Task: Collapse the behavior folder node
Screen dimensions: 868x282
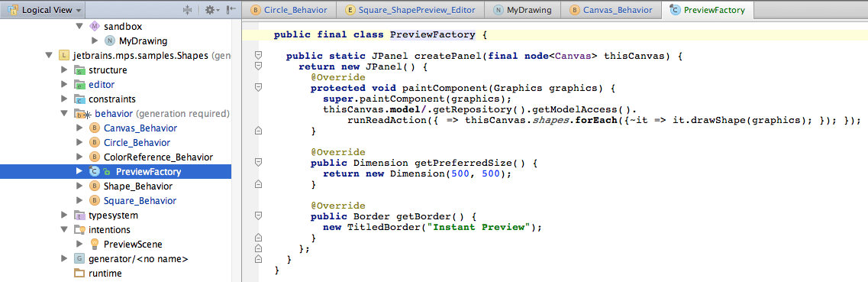Action: pos(64,114)
